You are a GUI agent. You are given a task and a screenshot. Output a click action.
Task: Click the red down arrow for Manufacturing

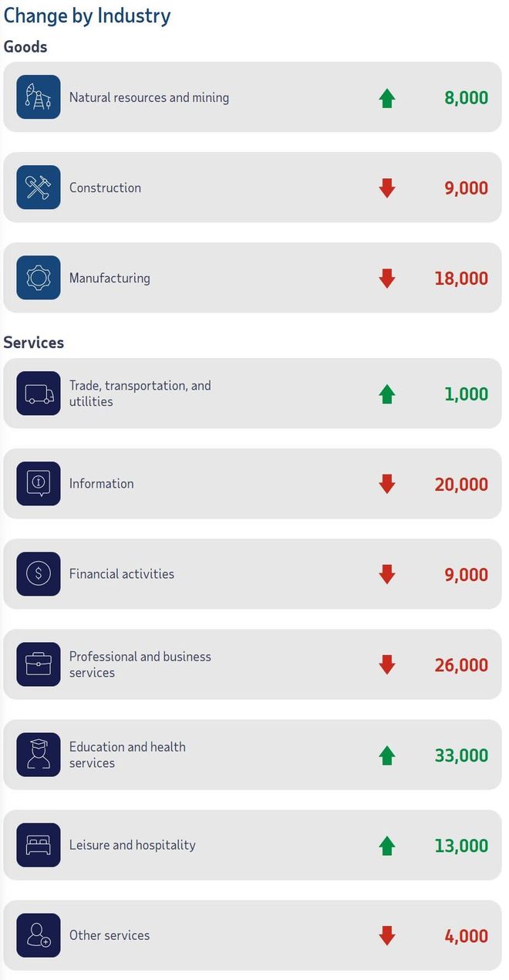coord(387,279)
